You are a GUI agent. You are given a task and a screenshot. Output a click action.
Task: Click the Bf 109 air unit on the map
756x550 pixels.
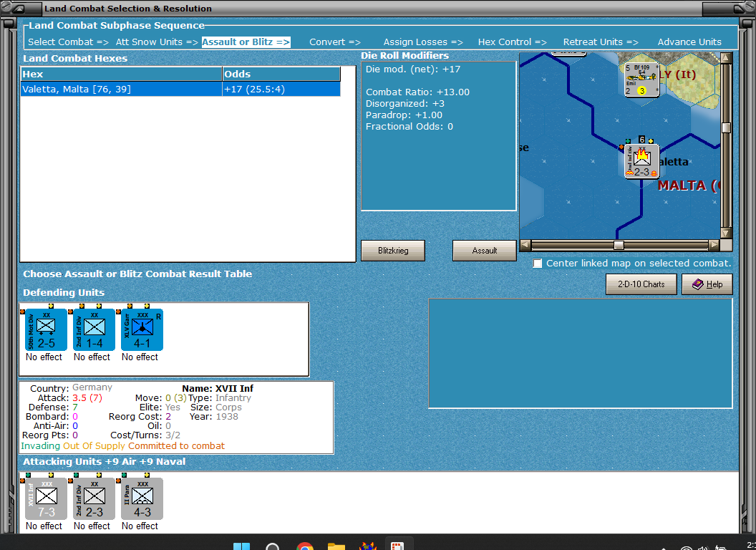tap(641, 79)
